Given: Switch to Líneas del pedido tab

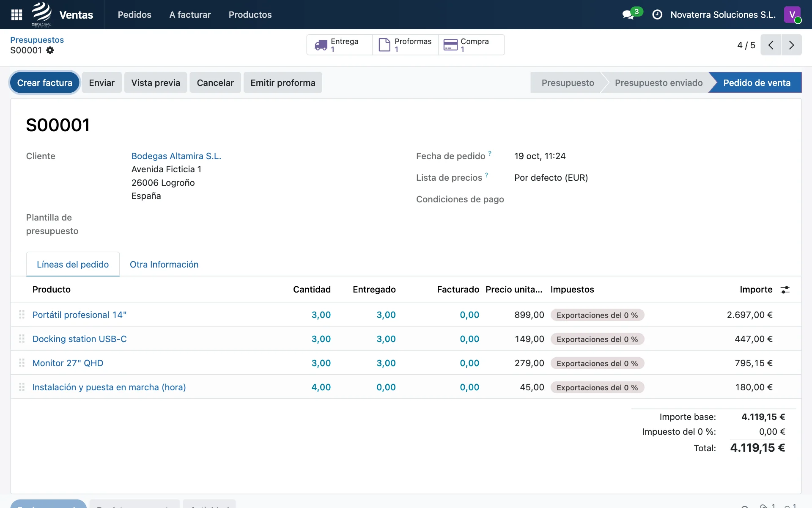Looking at the screenshot, I should pyautogui.click(x=73, y=264).
